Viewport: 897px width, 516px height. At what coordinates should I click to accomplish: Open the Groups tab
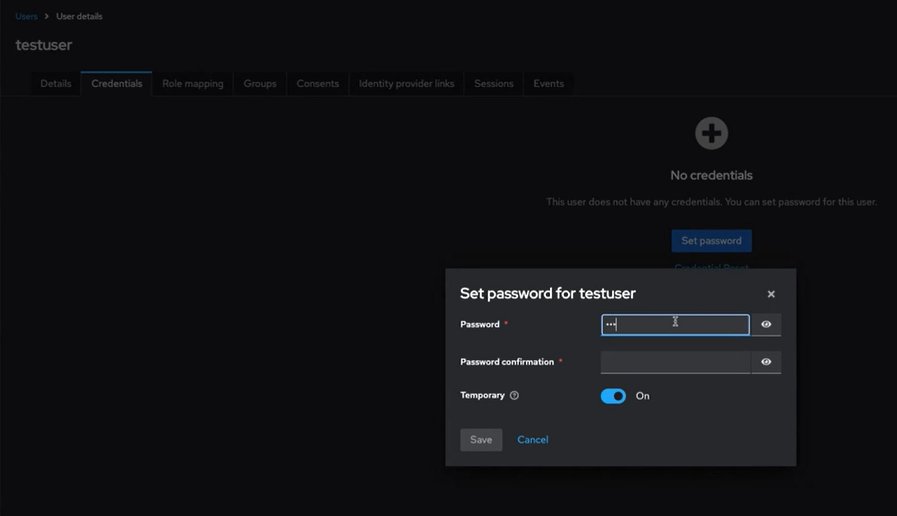tap(260, 84)
